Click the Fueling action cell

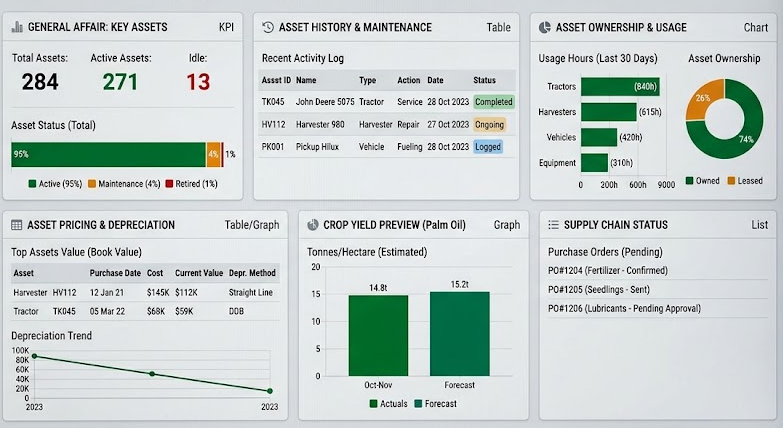coord(409,147)
